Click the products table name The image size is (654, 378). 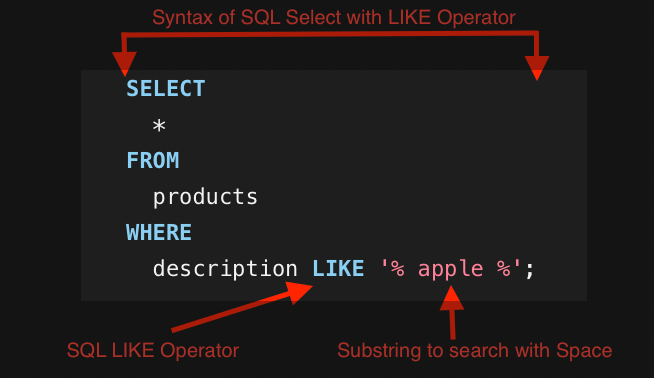pos(205,197)
